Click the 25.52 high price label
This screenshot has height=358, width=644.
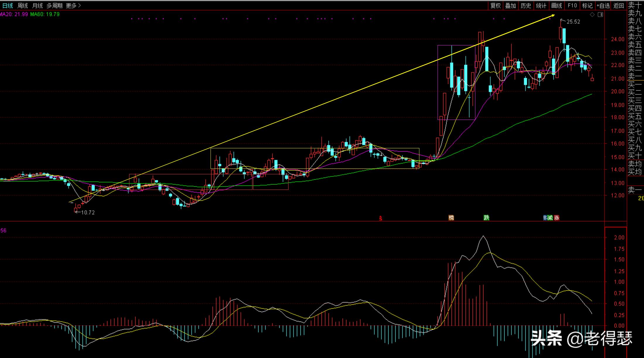pos(573,22)
